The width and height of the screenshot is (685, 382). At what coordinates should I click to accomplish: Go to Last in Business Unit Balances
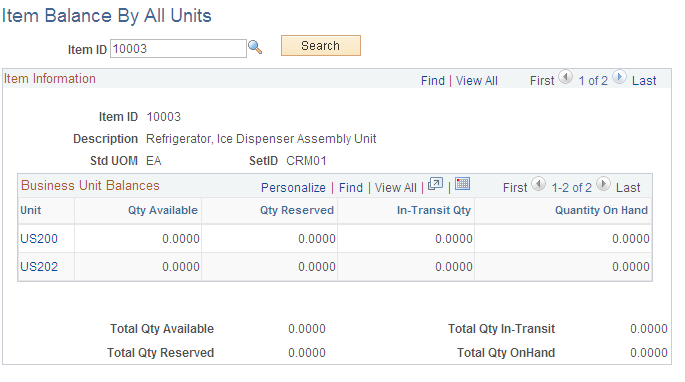pos(628,188)
